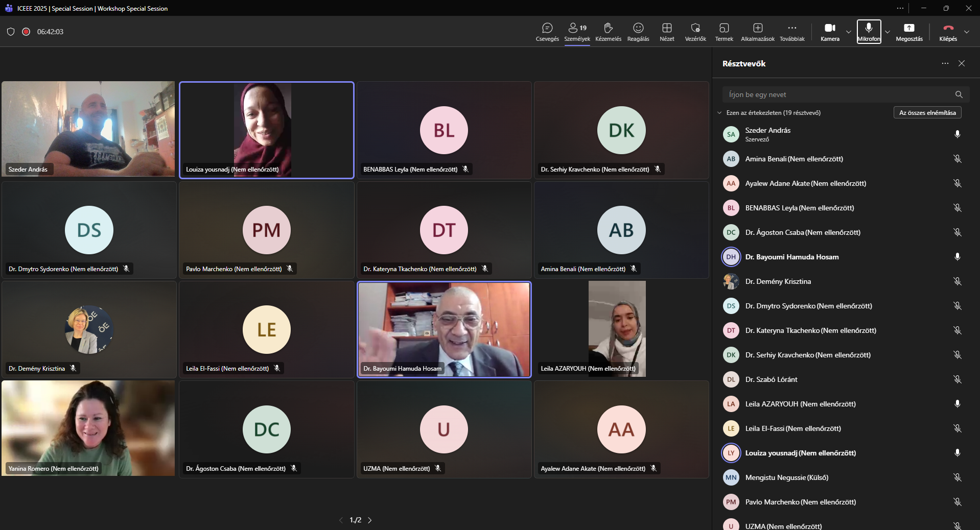Raise hand with Kézemelés icon
Image resolution: width=980 pixels, height=530 pixels.
pyautogui.click(x=608, y=32)
